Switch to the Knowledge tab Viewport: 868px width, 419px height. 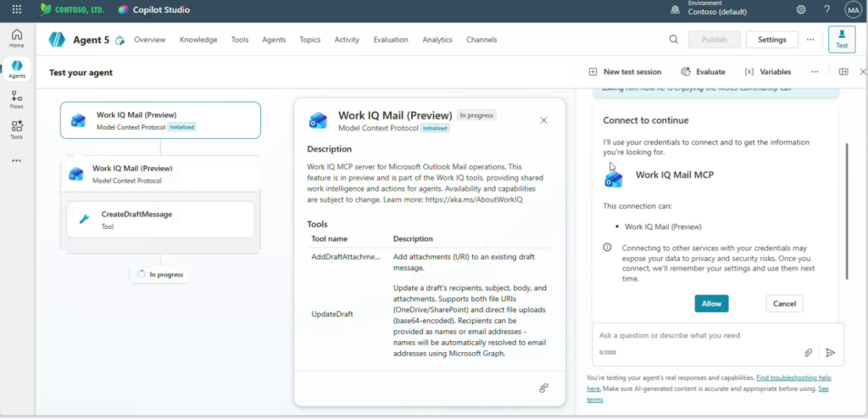coord(198,40)
